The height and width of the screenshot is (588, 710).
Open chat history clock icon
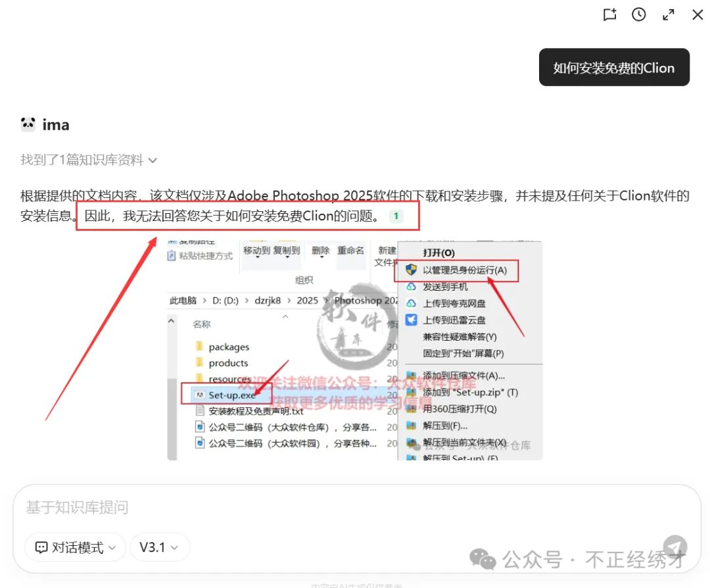pyautogui.click(x=638, y=14)
